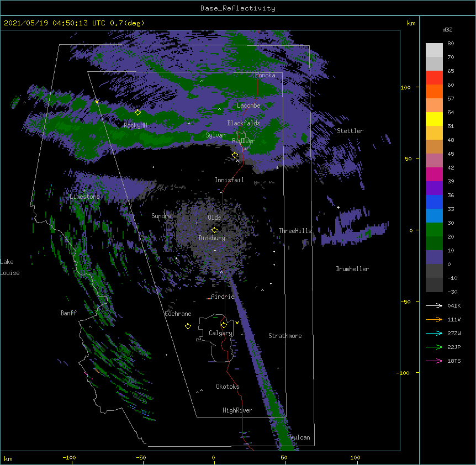Click the cyan 27ZW arrow in legend
Screen dimensions: 476x465
coord(434,333)
